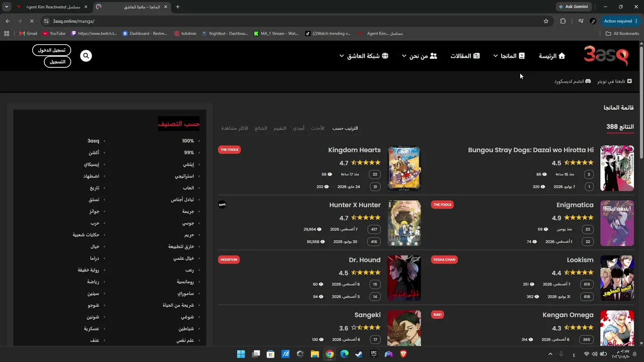This screenshot has height=362, width=644.
Task: Open the Lookism cover thumbnail
Action: tap(617, 278)
